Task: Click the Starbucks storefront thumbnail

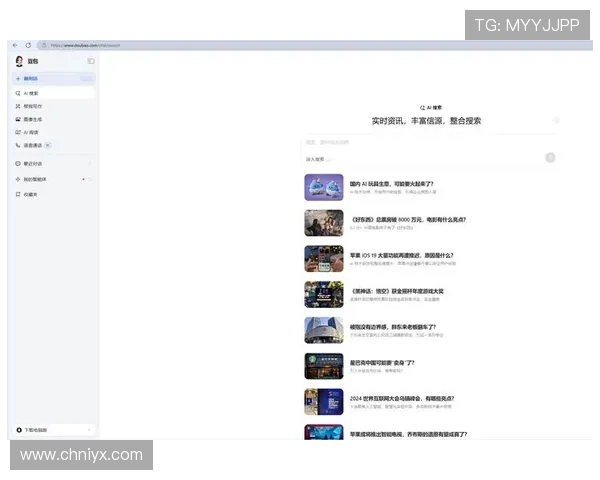Action: point(324,366)
